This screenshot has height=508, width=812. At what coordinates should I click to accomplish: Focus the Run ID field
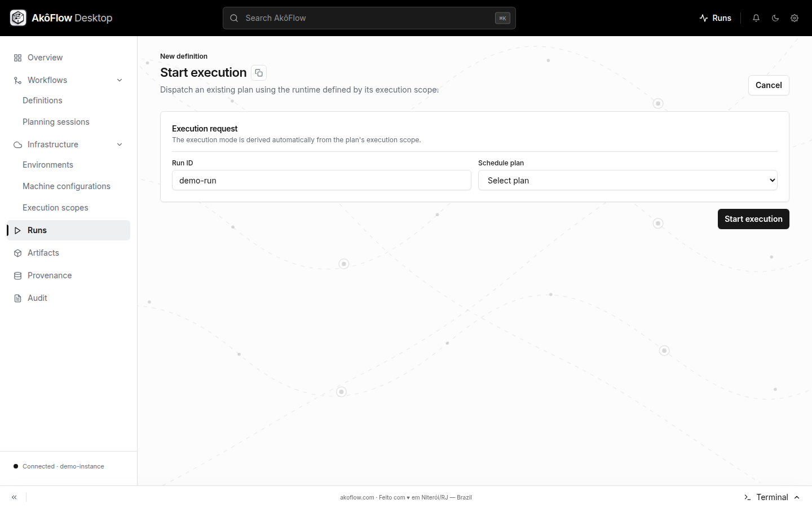point(321,180)
